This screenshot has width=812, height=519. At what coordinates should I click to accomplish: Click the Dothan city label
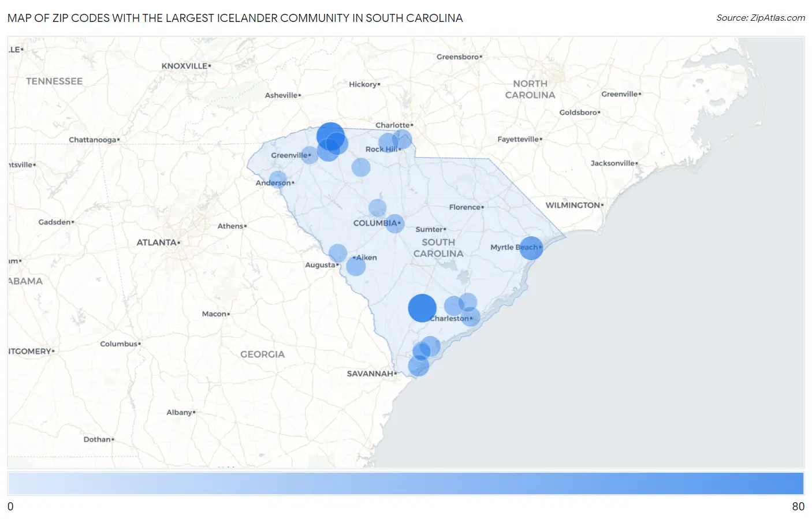pyautogui.click(x=97, y=439)
